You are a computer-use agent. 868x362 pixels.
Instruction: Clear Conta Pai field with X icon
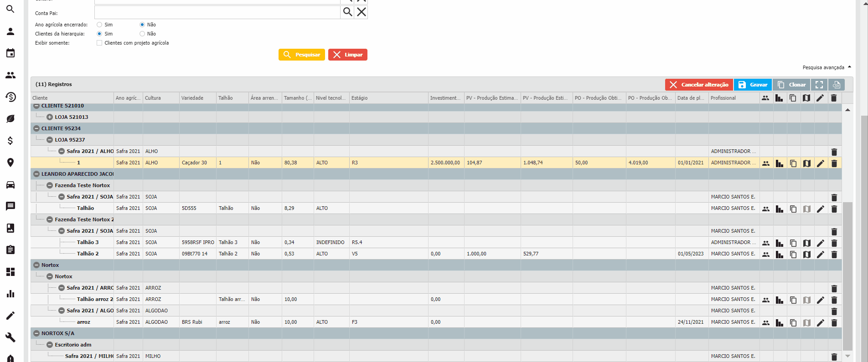(361, 12)
